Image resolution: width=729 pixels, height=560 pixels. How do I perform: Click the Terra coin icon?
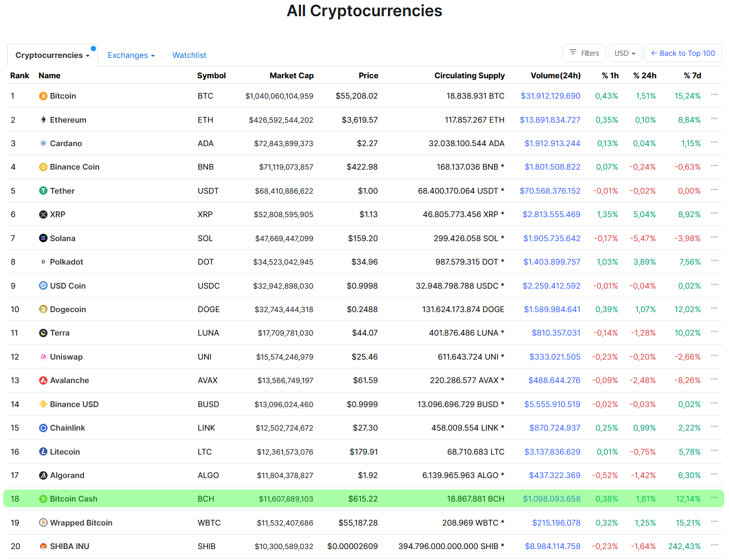point(43,333)
